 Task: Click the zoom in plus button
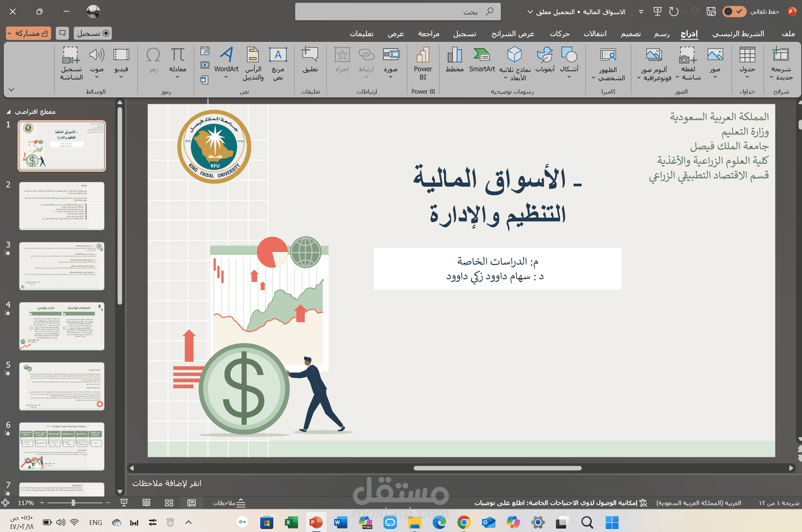pyautogui.click(x=42, y=503)
